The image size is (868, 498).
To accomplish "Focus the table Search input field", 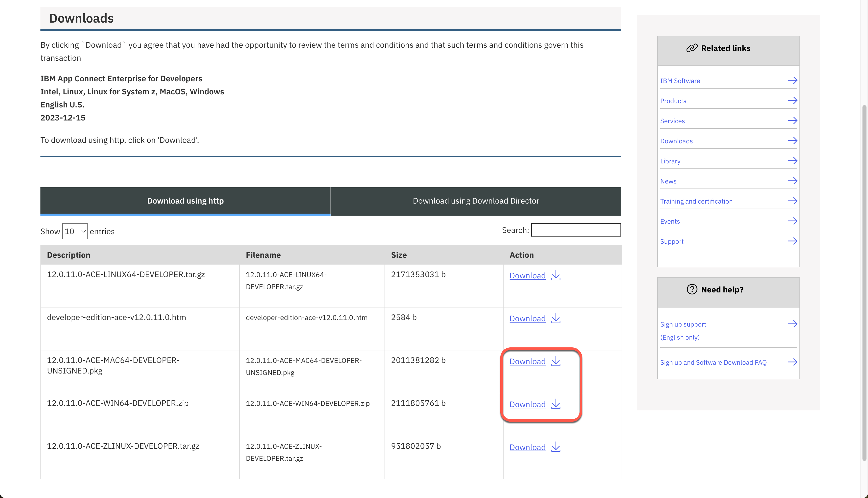I will pos(576,230).
